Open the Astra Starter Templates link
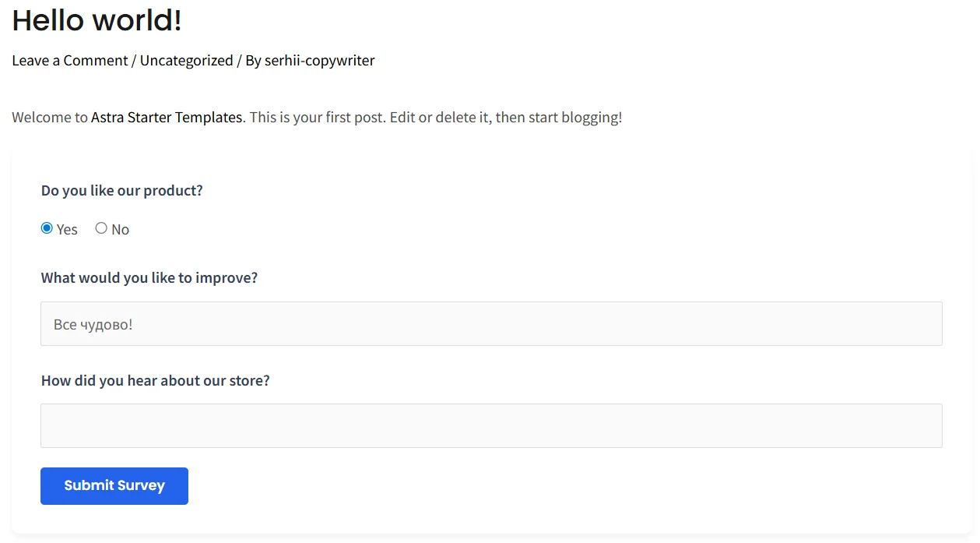The image size is (980, 543). (x=167, y=117)
